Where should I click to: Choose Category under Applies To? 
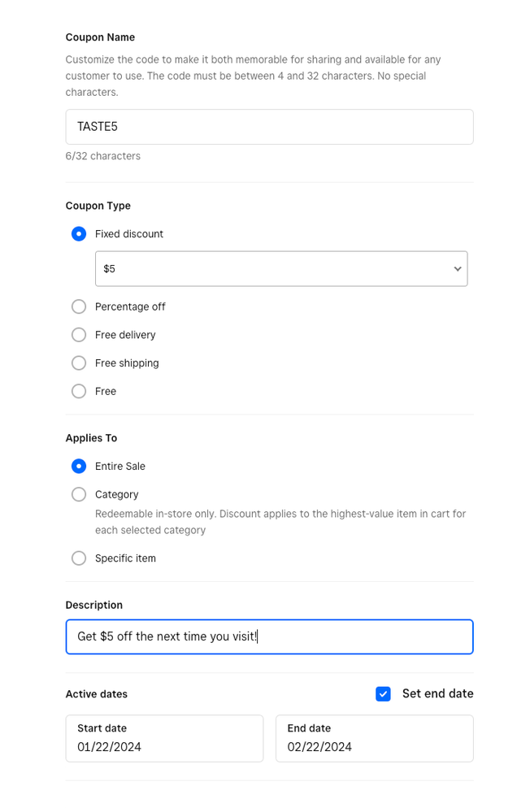(x=79, y=494)
